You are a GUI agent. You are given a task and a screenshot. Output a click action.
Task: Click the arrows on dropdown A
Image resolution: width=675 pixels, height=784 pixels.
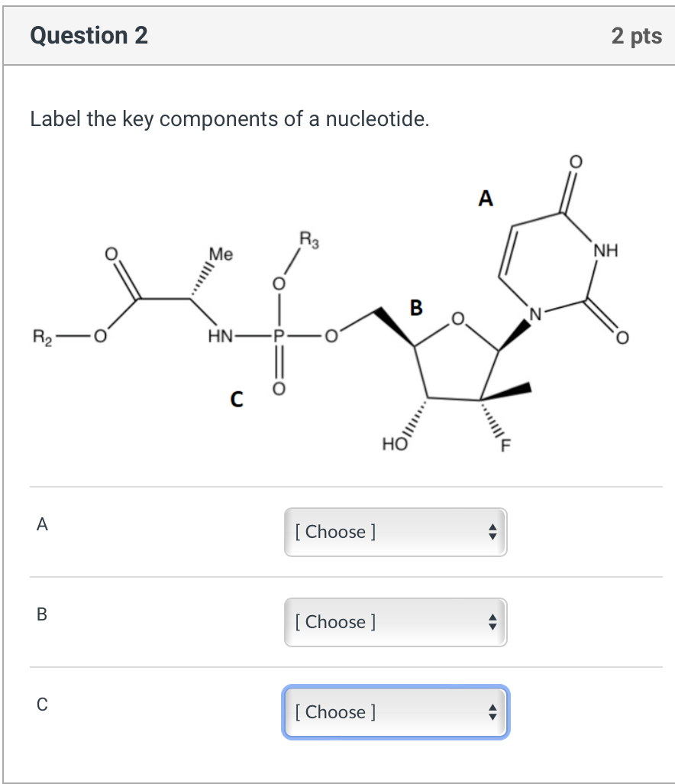(493, 532)
